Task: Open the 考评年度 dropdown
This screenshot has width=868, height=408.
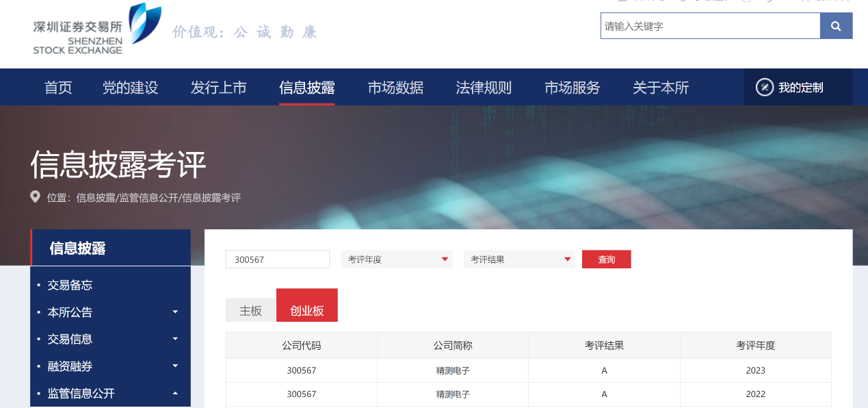Action: [397, 259]
